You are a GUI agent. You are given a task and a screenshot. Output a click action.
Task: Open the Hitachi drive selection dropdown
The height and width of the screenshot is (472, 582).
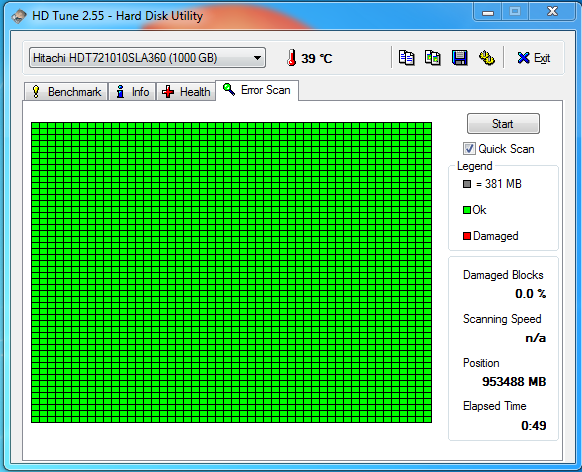[147, 58]
